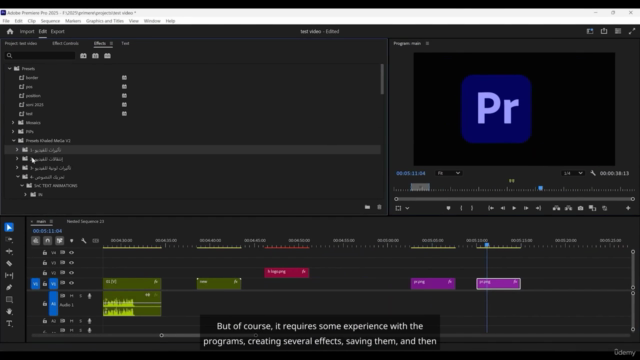The image size is (640, 360).
Task: Open the File menu
Action: (x=6, y=21)
